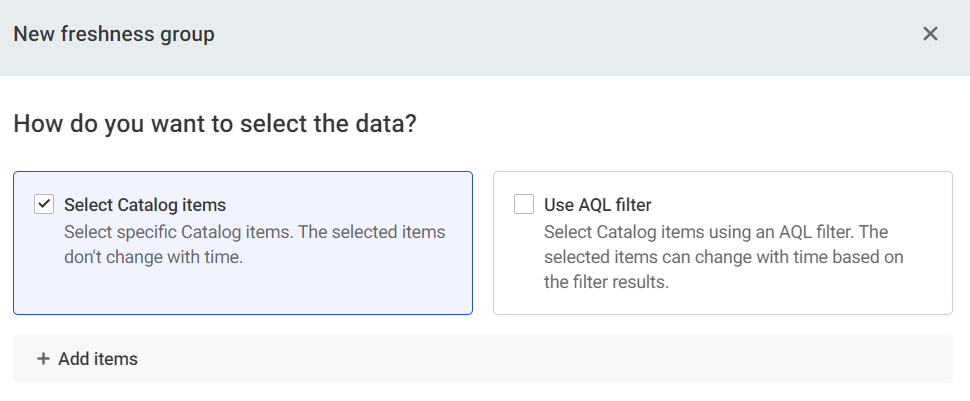Click the 'don't change with time' description text
The width and height of the screenshot is (970, 401).
tap(153, 257)
